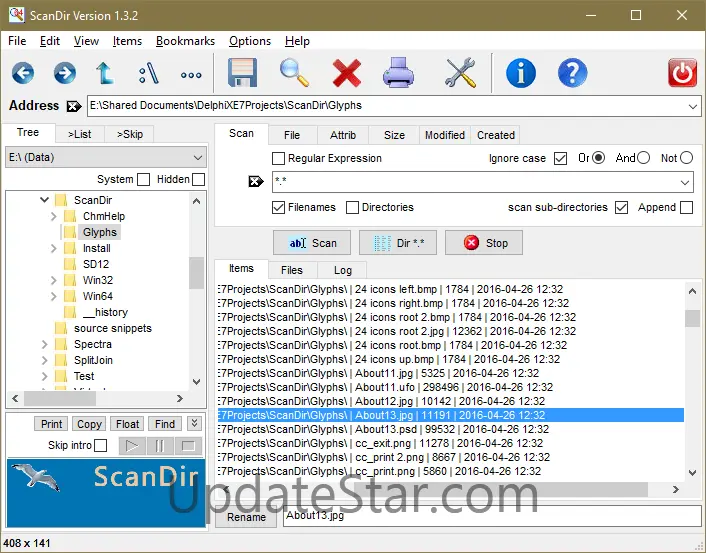Clear the Address field with X-arrow icon

(x=74, y=106)
